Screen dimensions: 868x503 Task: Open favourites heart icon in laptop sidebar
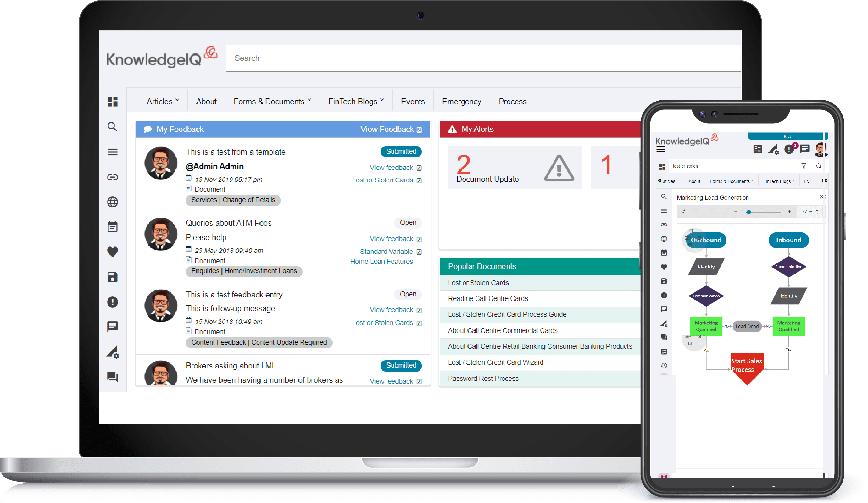(113, 252)
